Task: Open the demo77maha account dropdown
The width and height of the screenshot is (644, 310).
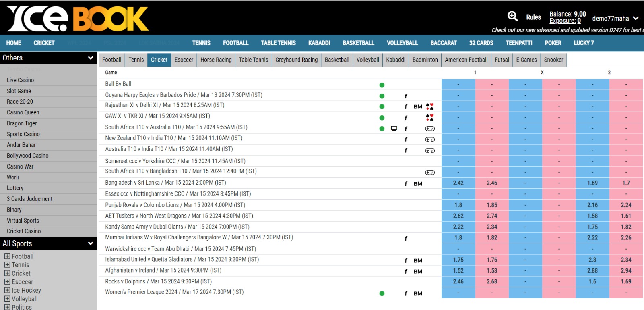Action: point(636,18)
